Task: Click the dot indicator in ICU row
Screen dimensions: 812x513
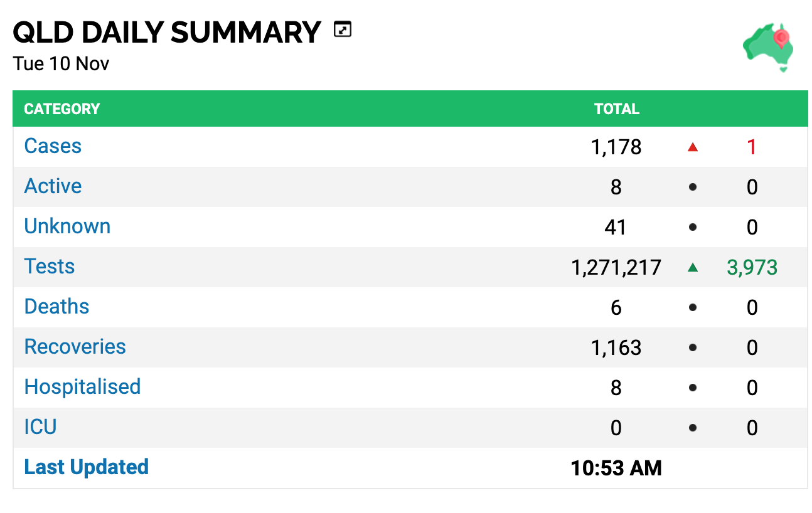Action: 692,428
